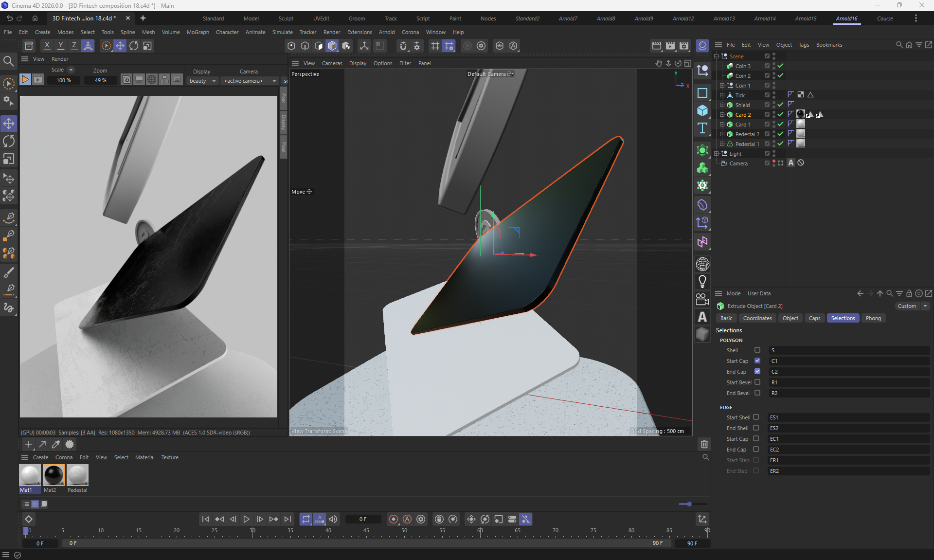Image resolution: width=934 pixels, height=560 pixels.
Task: Open the MoGraph menu
Action: (x=198, y=32)
